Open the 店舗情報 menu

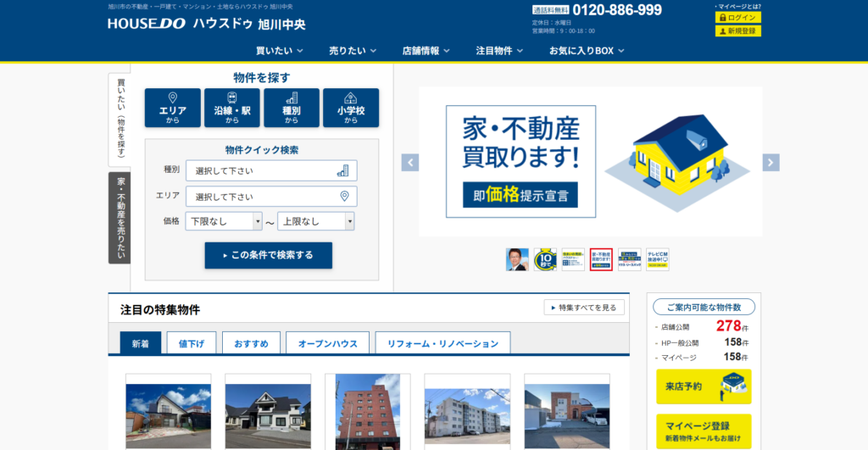point(426,51)
